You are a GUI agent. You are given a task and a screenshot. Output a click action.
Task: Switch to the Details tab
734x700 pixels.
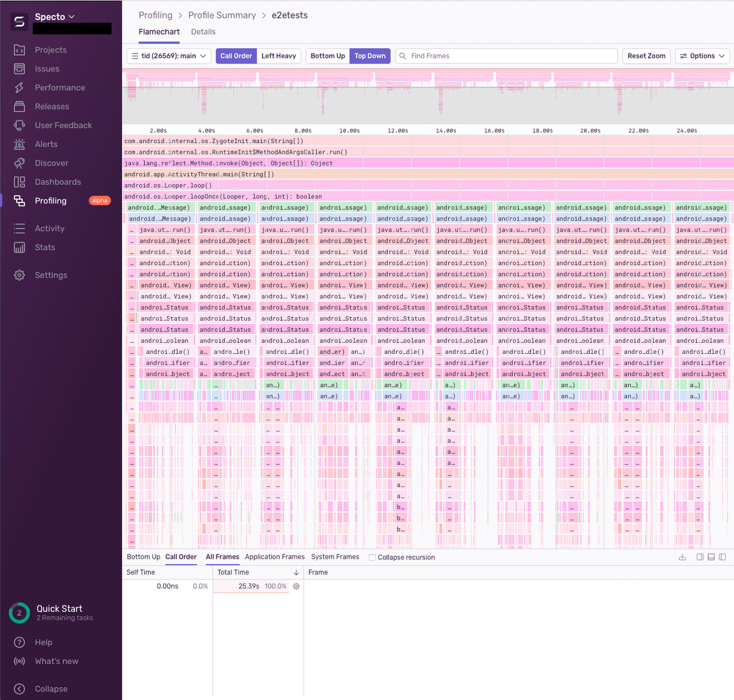[203, 32]
